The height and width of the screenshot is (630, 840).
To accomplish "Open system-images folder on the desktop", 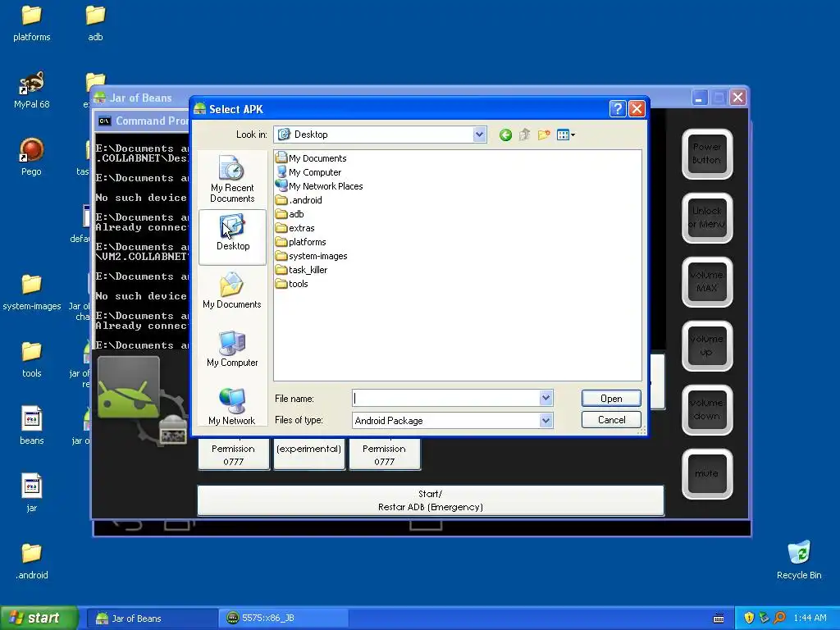I will click(32, 292).
